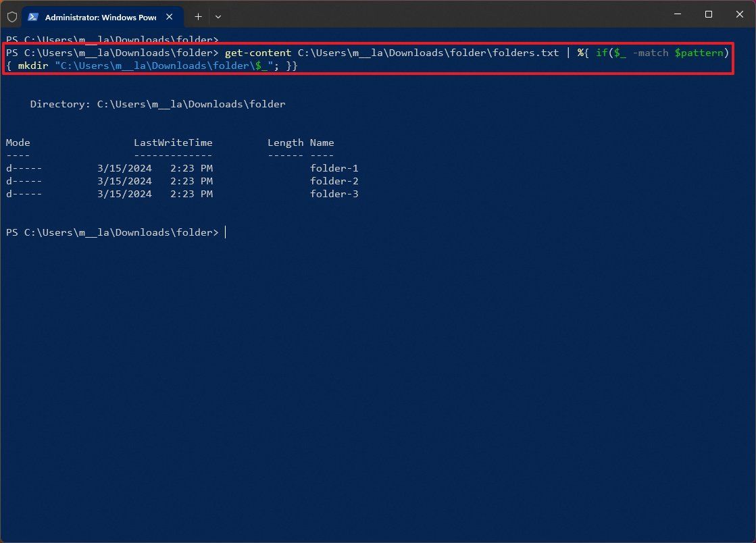Click the mkdir command word

point(32,66)
